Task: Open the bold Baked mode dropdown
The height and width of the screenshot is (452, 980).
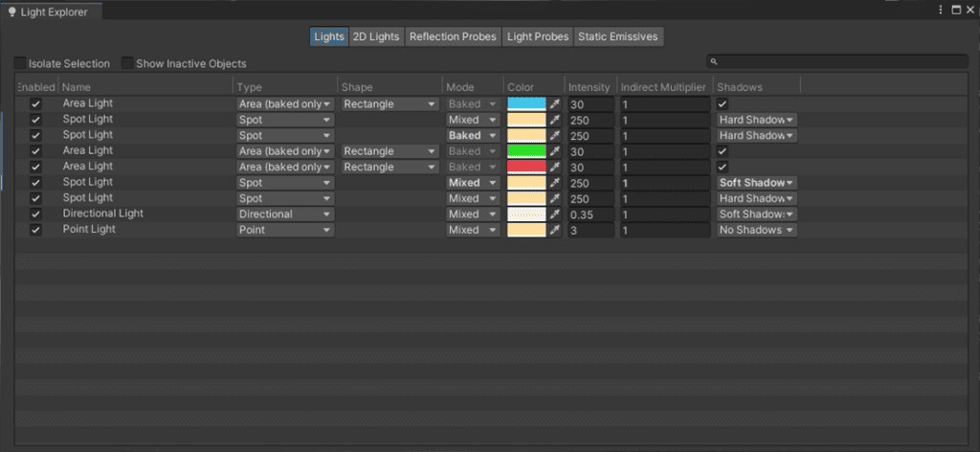Action: [473, 136]
